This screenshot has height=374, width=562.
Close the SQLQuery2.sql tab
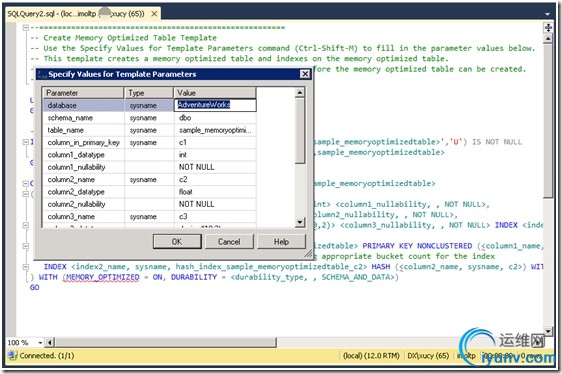154,14
